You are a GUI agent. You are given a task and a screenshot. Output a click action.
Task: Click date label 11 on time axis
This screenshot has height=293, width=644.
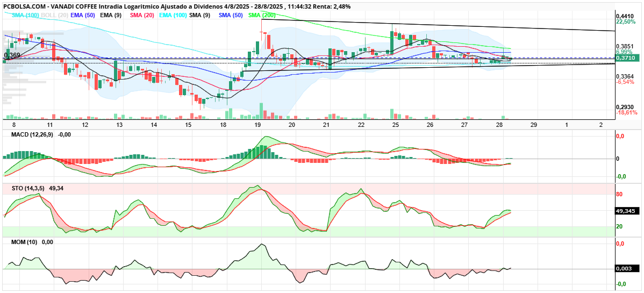[x=49, y=125]
